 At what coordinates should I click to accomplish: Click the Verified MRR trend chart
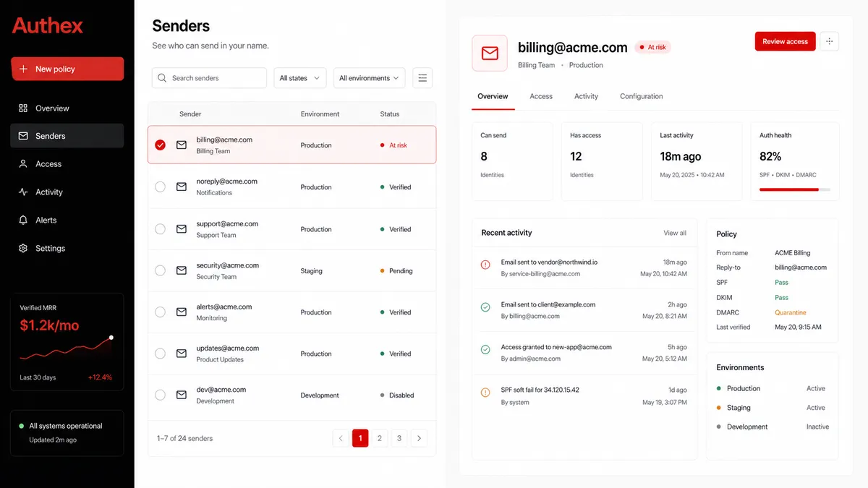(x=66, y=348)
